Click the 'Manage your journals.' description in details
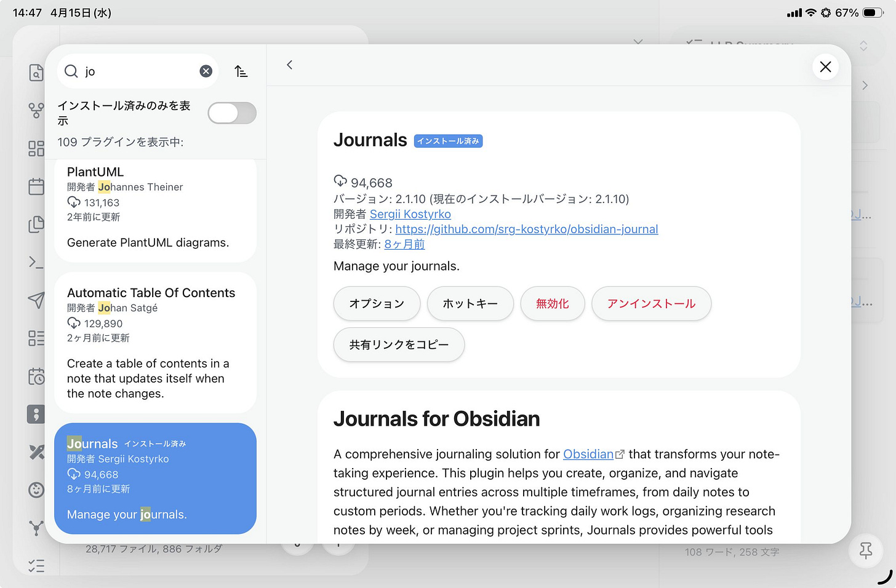The height and width of the screenshot is (588, 896). 396,266
